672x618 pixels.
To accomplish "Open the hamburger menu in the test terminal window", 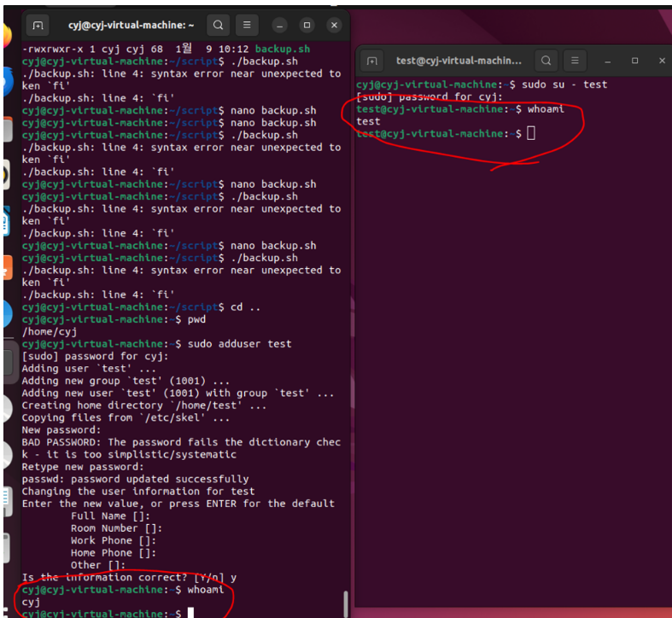I will (575, 61).
